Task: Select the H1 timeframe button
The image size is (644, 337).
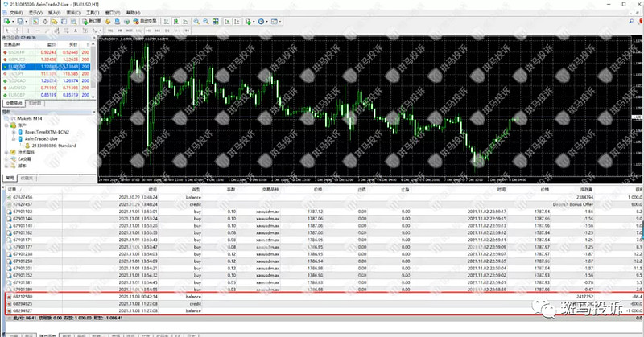Action: click(x=148, y=31)
